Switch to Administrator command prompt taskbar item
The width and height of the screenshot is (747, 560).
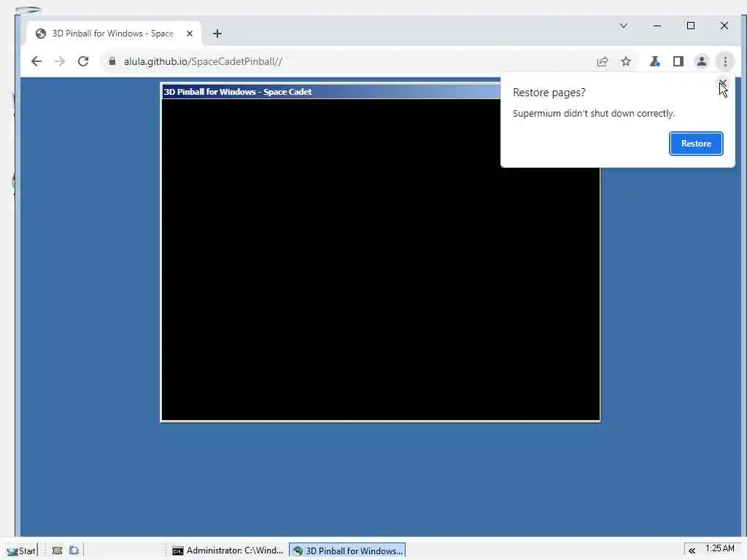(x=228, y=551)
